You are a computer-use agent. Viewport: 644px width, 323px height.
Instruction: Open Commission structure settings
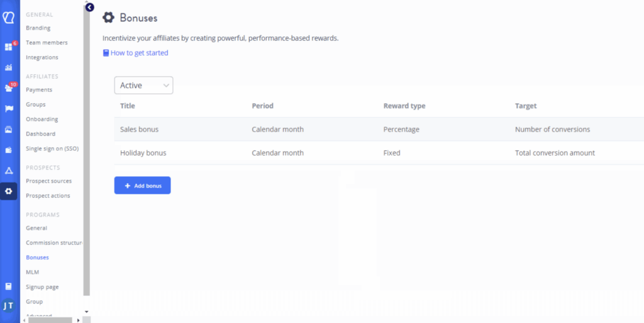coord(54,243)
